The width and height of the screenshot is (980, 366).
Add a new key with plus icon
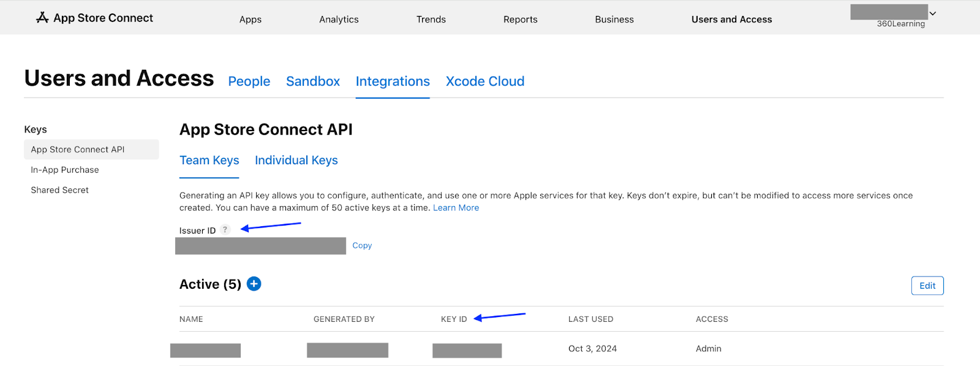click(x=254, y=284)
